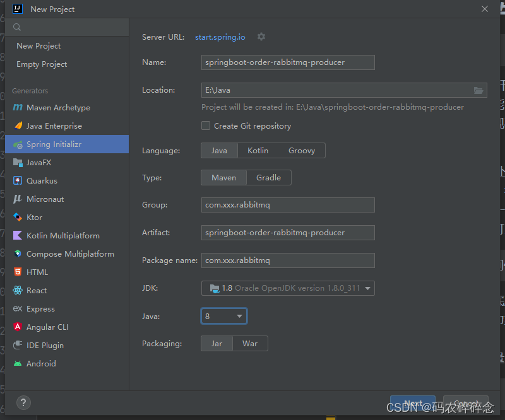Click the Ktor logo icon
This screenshot has height=420, width=505.
tap(18, 217)
